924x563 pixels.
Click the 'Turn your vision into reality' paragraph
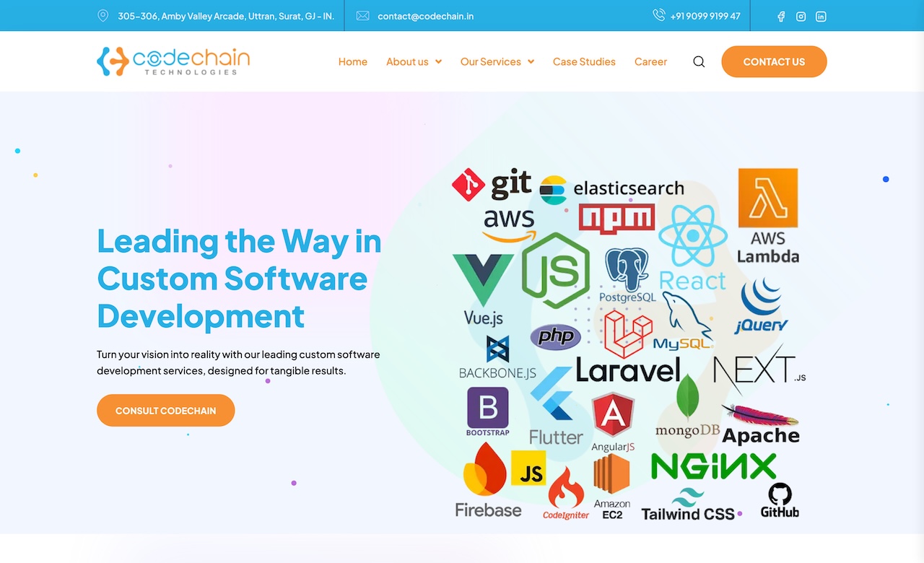pos(238,362)
